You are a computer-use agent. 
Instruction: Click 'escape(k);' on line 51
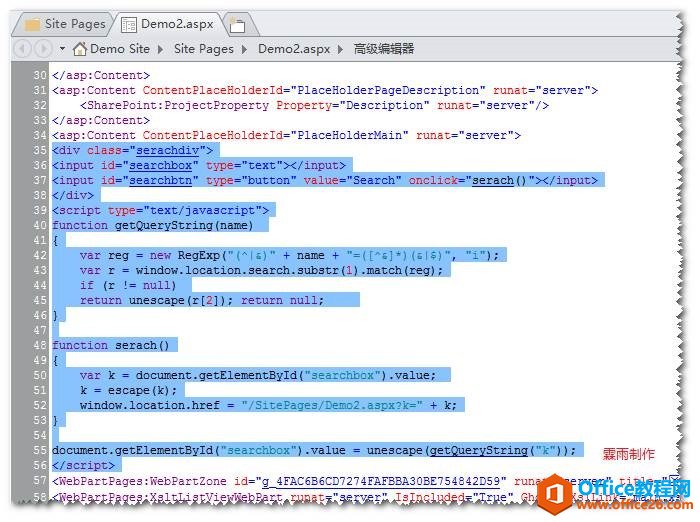[142, 391]
